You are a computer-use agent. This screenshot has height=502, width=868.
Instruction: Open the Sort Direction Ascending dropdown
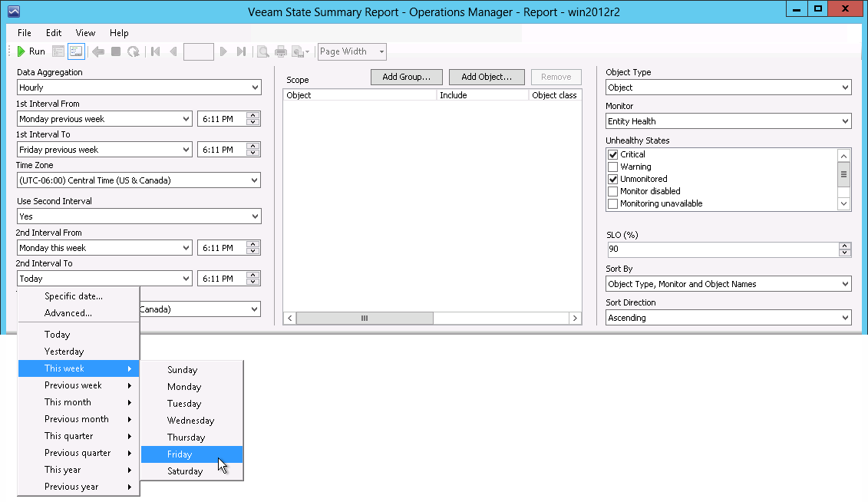click(x=728, y=318)
